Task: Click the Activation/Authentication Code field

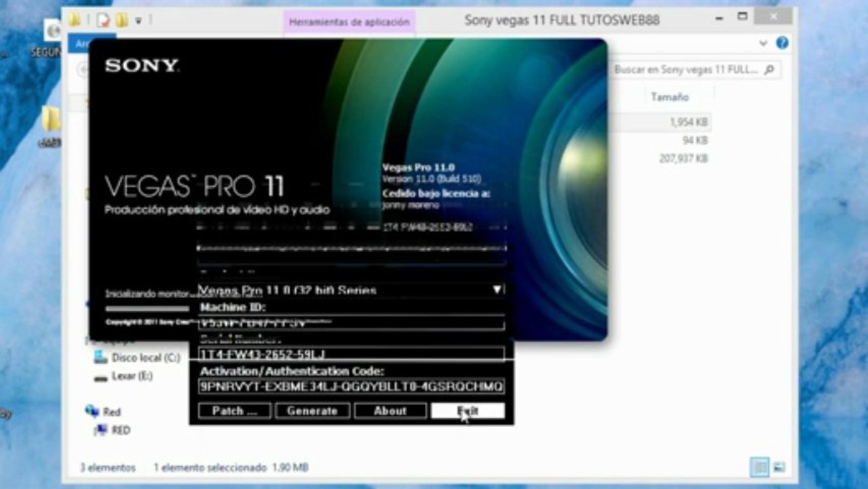Action: (352, 386)
